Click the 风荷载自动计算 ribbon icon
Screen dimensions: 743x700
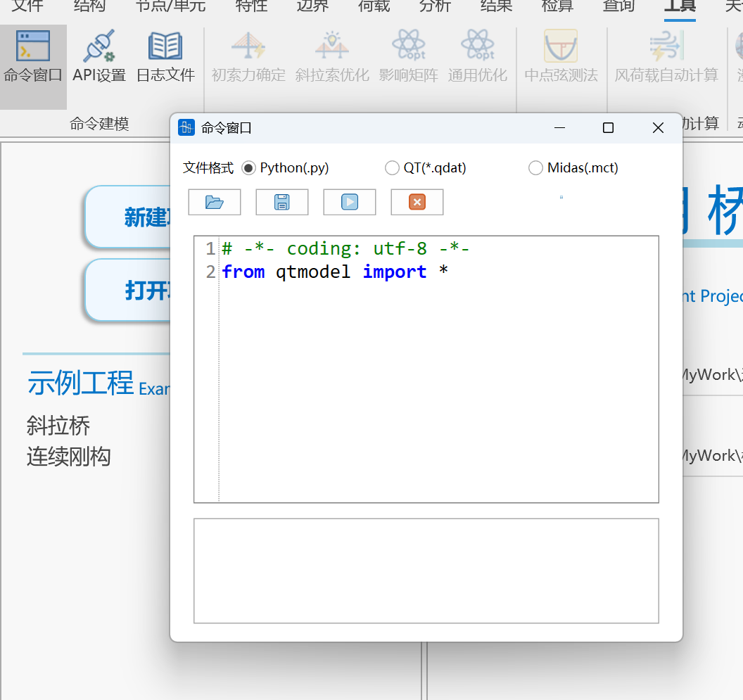[666, 57]
